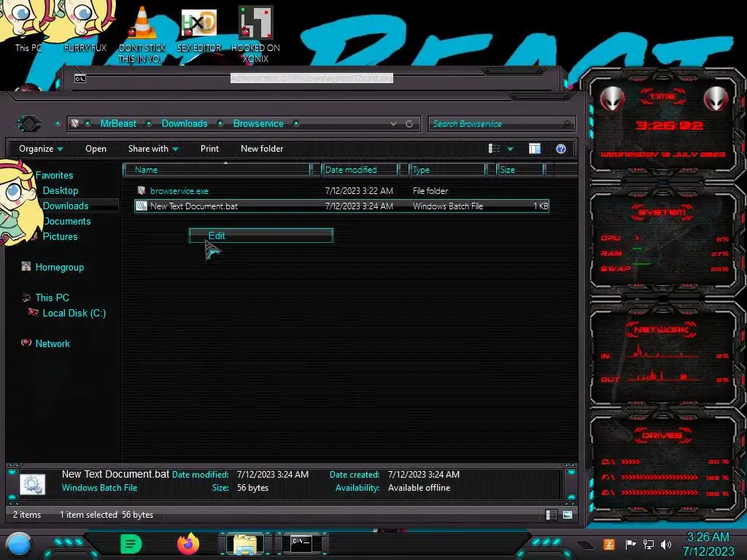Open the Start orb button
This screenshot has height=560, width=747.
tap(19, 545)
